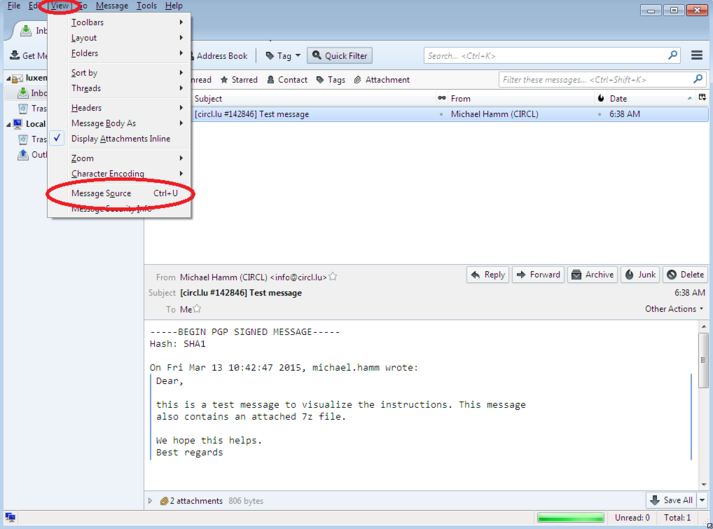The width and height of the screenshot is (713, 529).
Task: Click the Total: 1 status text
Action: (677, 518)
